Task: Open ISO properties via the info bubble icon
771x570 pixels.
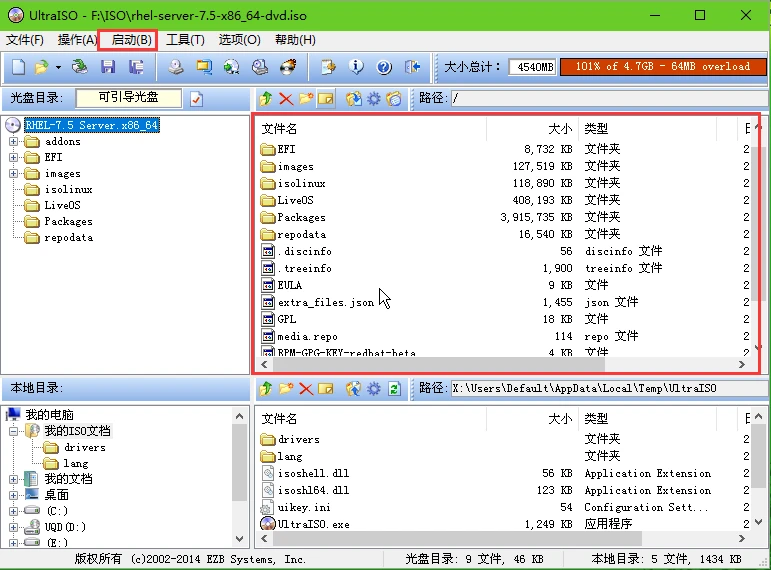Action: tap(356, 67)
